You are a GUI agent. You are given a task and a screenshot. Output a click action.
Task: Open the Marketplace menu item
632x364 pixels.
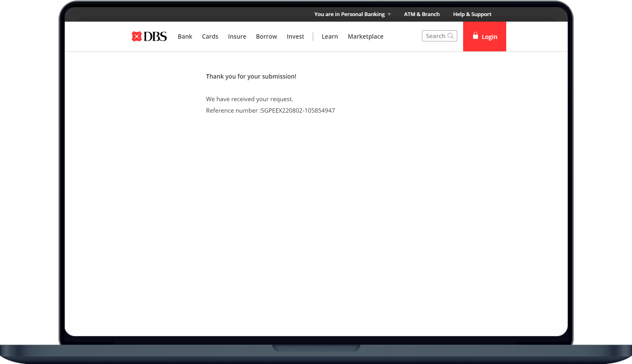pyautogui.click(x=365, y=36)
